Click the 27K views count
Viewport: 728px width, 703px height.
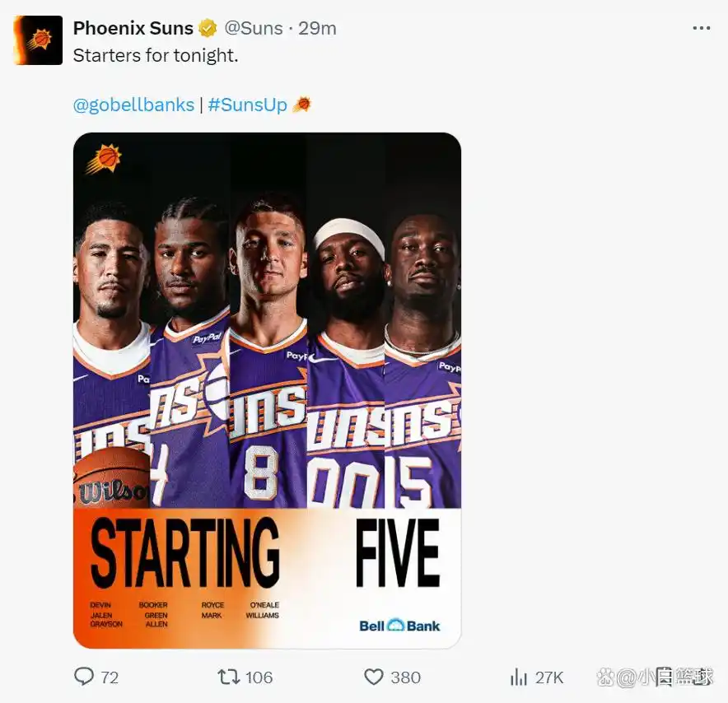click(551, 677)
